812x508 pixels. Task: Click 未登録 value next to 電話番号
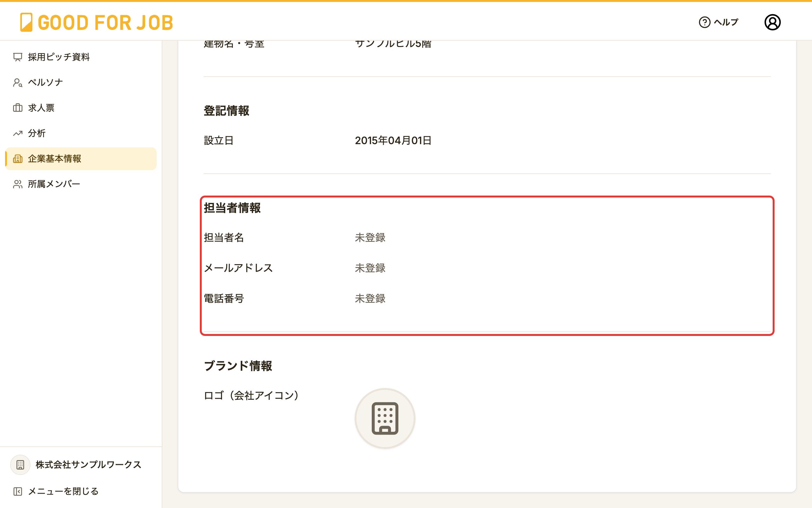370,299
